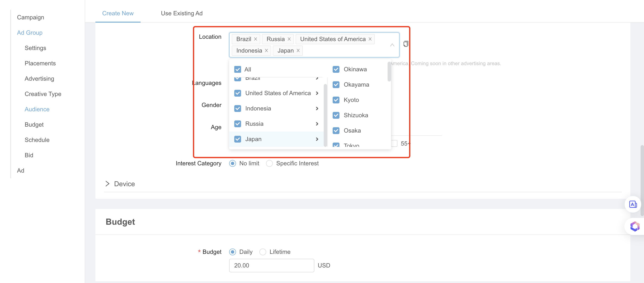Viewport: 644px width, 283px height.
Task: Open Ad Group in sidebar
Action: (30, 33)
